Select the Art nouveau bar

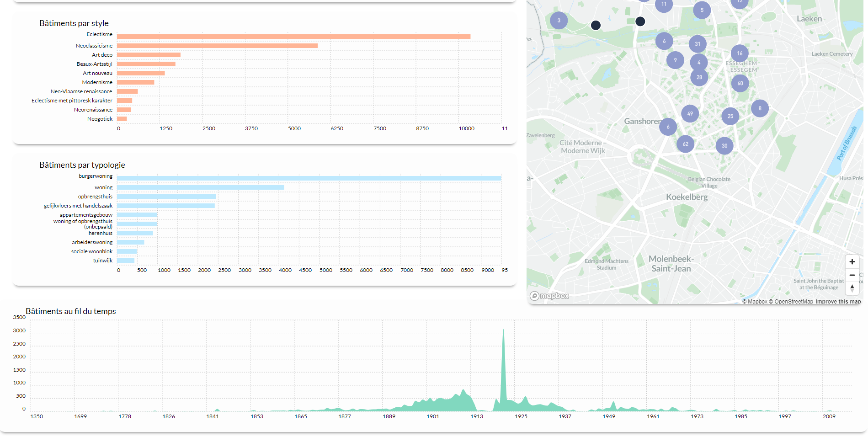pos(141,73)
